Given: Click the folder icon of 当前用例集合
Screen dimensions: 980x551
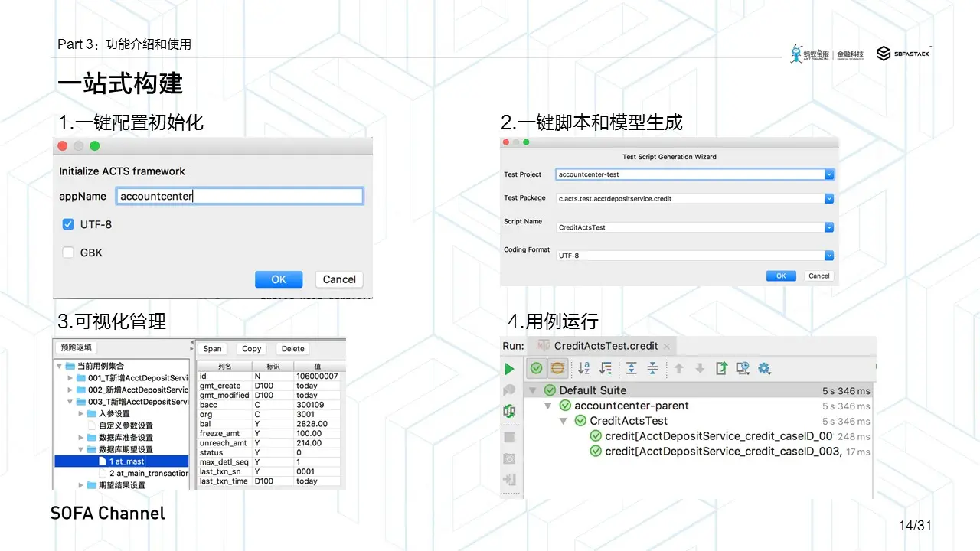Looking at the screenshot, I should [x=70, y=367].
